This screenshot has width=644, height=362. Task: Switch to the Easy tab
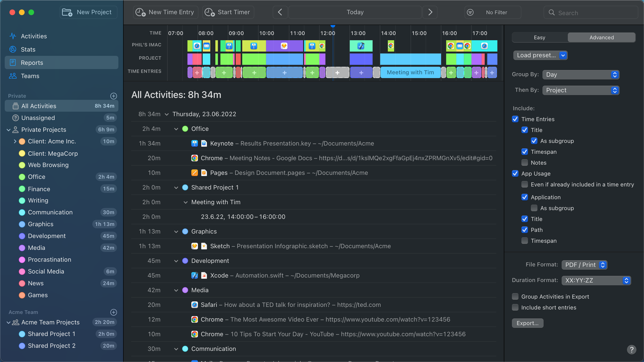click(x=540, y=37)
